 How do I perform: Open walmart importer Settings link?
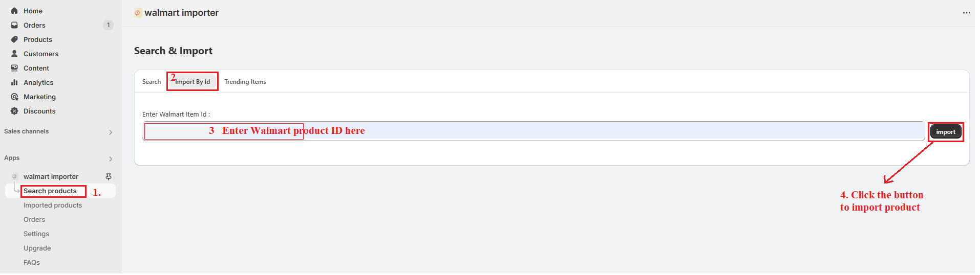(x=36, y=234)
